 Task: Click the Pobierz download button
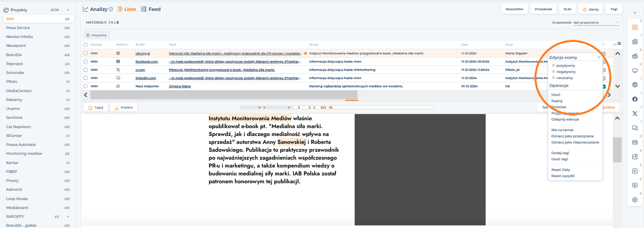point(124,108)
